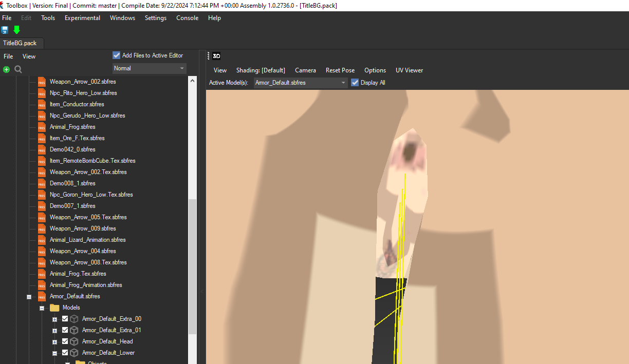
Task: Open the viewport Options menu
Action: click(375, 70)
